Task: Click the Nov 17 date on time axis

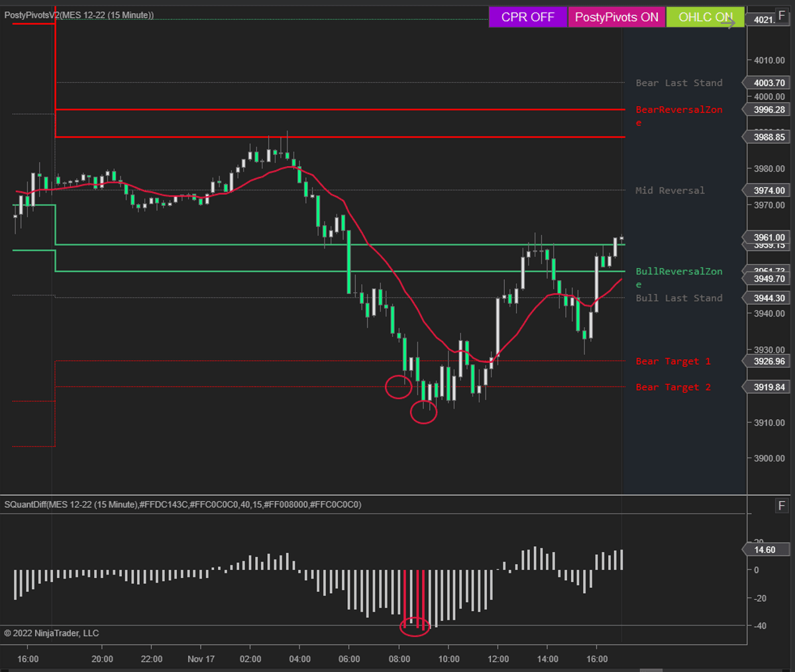Action: (x=201, y=659)
